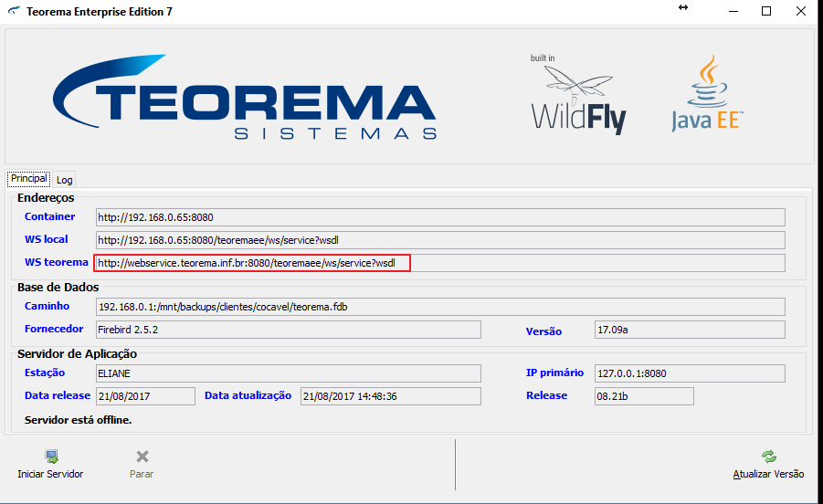Image resolution: width=823 pixels, height=504 pixels.
Task: Click the Caminho label
Action: pos(47,306)
